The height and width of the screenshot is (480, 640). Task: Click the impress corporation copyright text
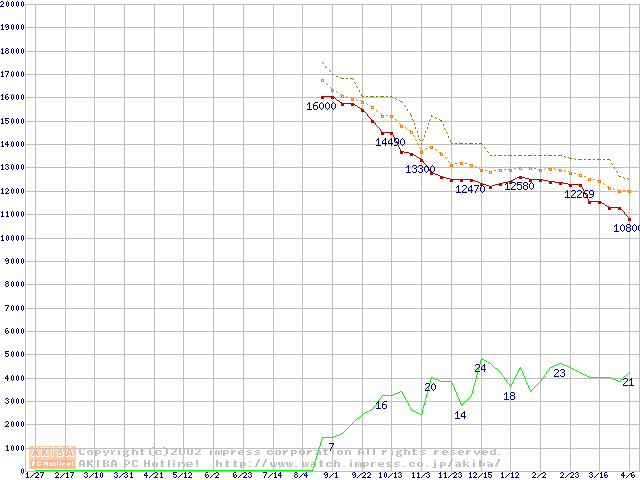[290, 452]
